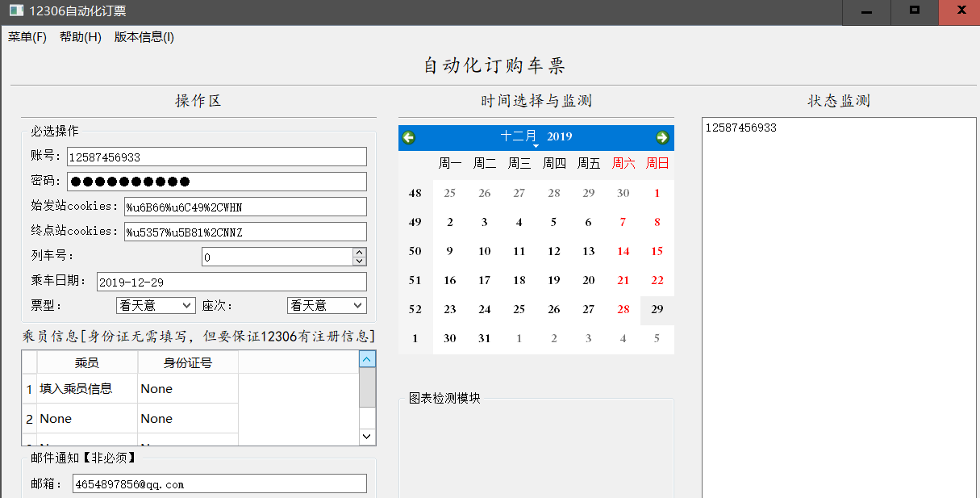
Task: Click the next month arrow in calendar
Action: point(662,137)
